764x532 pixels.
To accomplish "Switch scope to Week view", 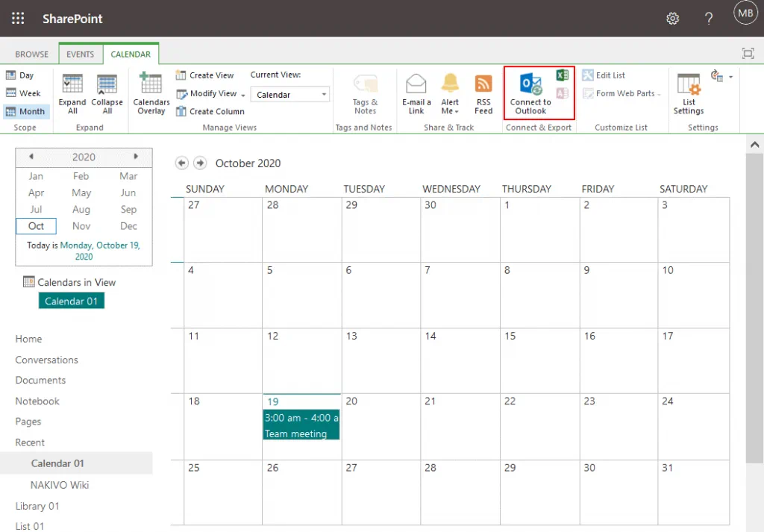I will 23,93.
